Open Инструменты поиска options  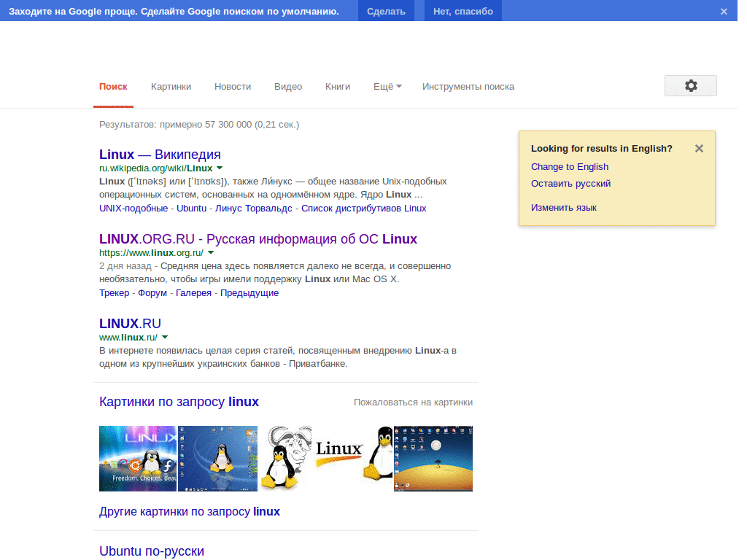click(468, 87)
